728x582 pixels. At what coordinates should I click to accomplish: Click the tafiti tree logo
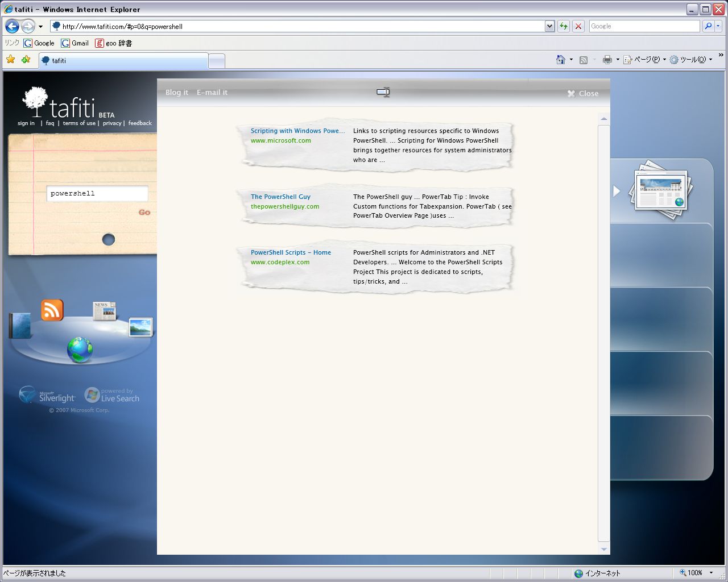click(x=35, y=101)
